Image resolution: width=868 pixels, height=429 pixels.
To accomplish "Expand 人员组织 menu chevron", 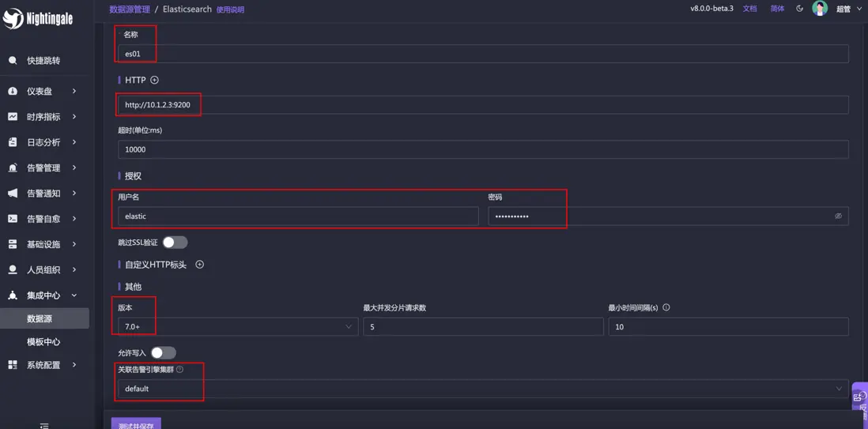I will pyautogui.click(x=74, y=269).
